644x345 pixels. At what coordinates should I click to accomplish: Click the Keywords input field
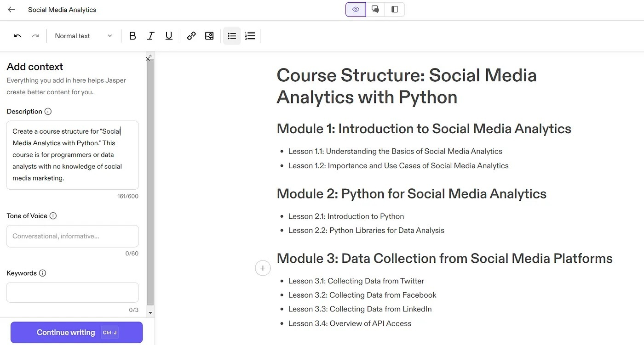click(x=72, y=292)
